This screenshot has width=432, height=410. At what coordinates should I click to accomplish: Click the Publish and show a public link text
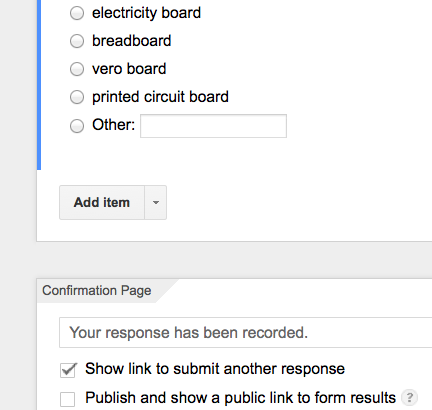[x=240, y=398]
